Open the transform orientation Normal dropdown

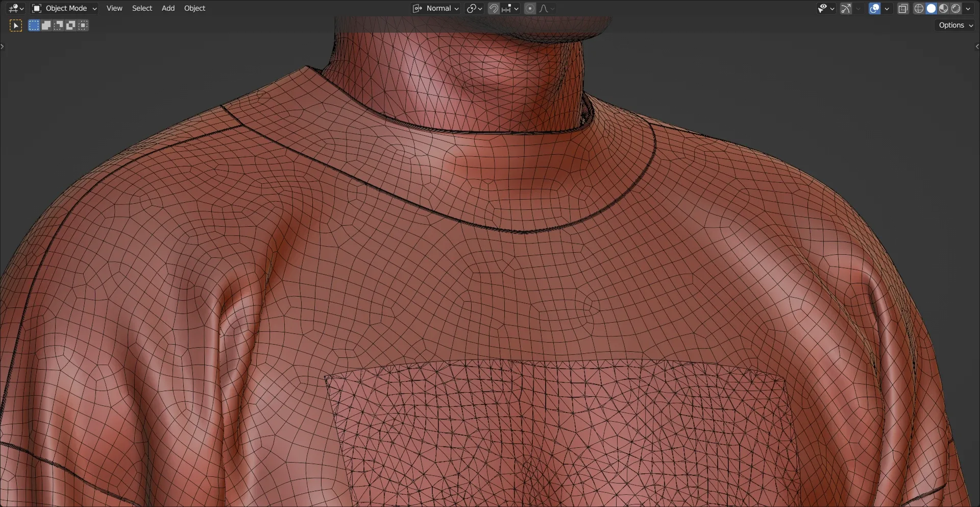(436, 8)
